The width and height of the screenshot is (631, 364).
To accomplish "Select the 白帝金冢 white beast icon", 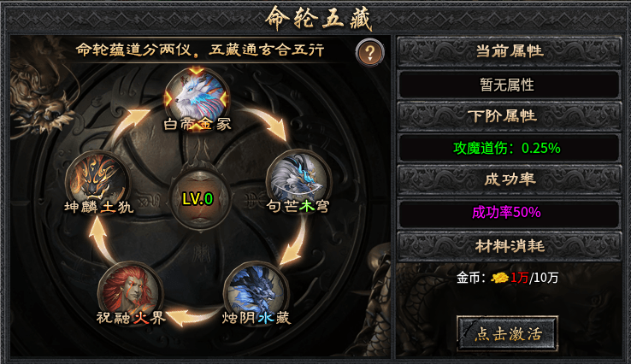I will tap(197, 98).
